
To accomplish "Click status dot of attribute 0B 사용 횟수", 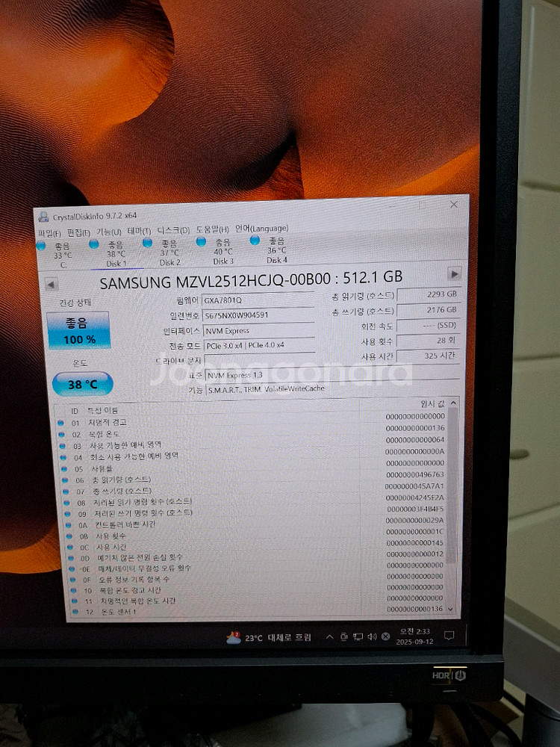I will (x=69, y=536).
